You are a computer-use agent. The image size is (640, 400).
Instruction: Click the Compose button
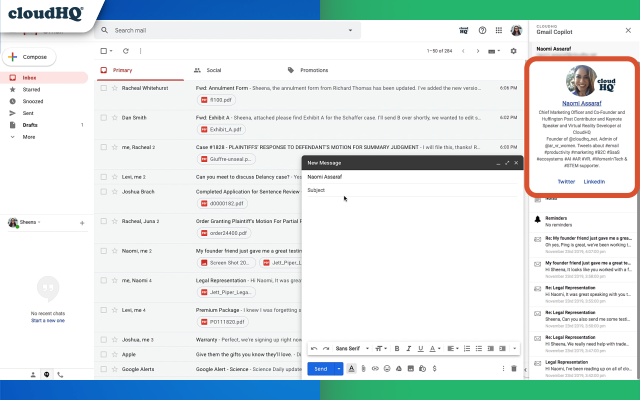coord(29,57)
